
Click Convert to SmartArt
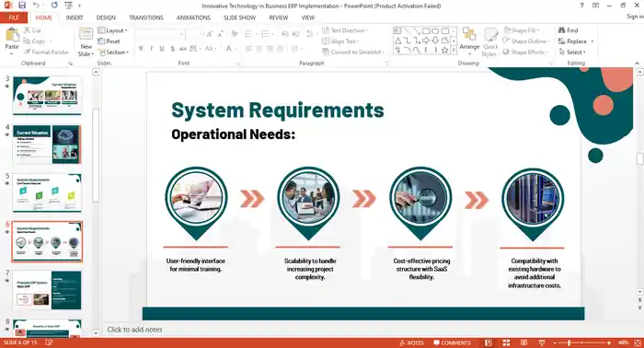pos(353,52)
